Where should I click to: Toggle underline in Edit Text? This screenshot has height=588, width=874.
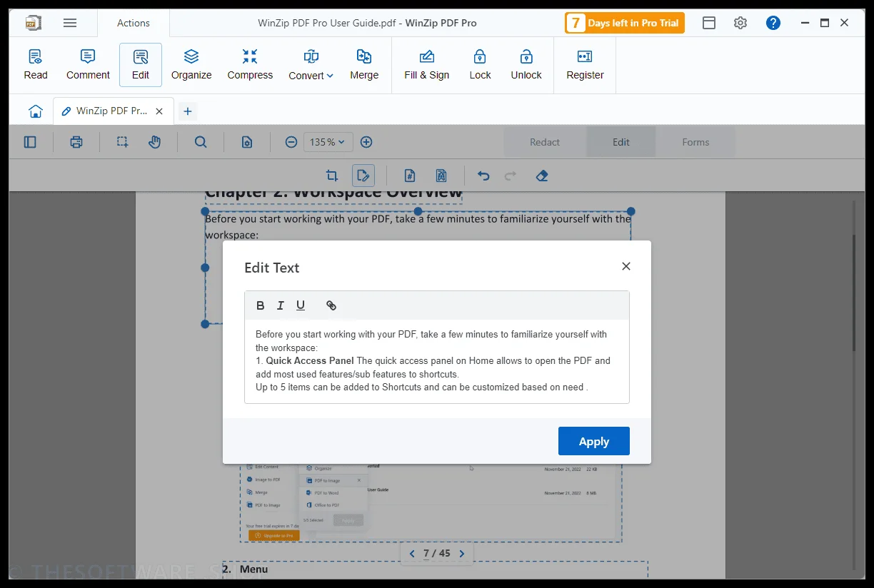coord(301,305)
